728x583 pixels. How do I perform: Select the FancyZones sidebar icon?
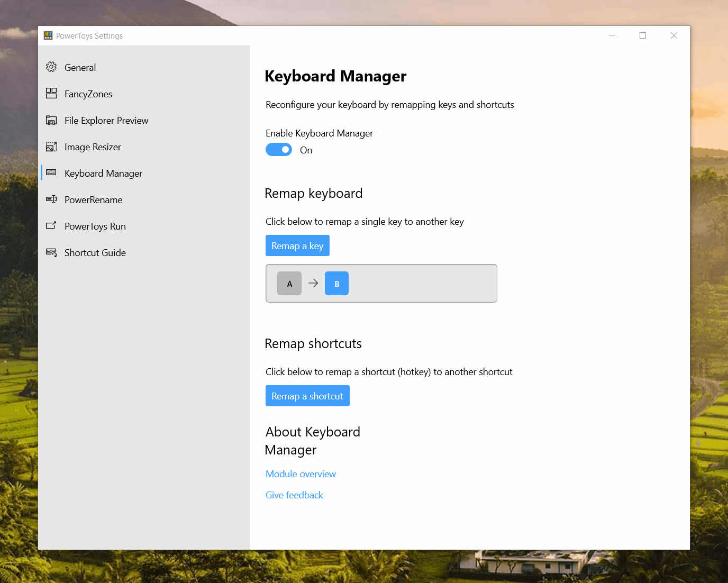[51, 94]
